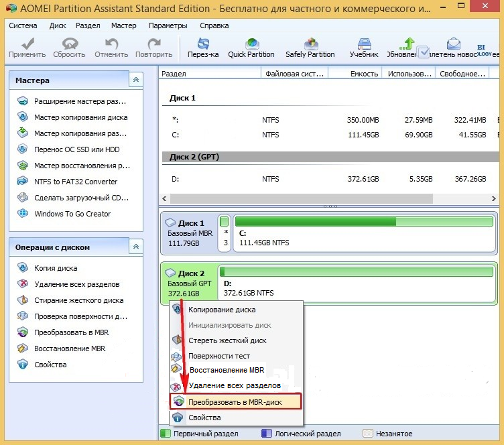Click partition list horizontal scrollbar right arrow
Screen dimensions: 504x445
(x=494, y=198)
